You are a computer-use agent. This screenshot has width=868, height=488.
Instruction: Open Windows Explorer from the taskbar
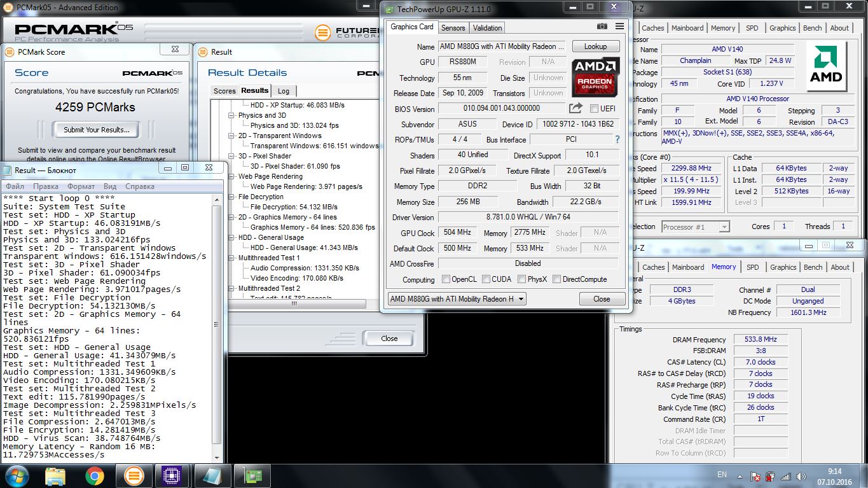point(55,475)
